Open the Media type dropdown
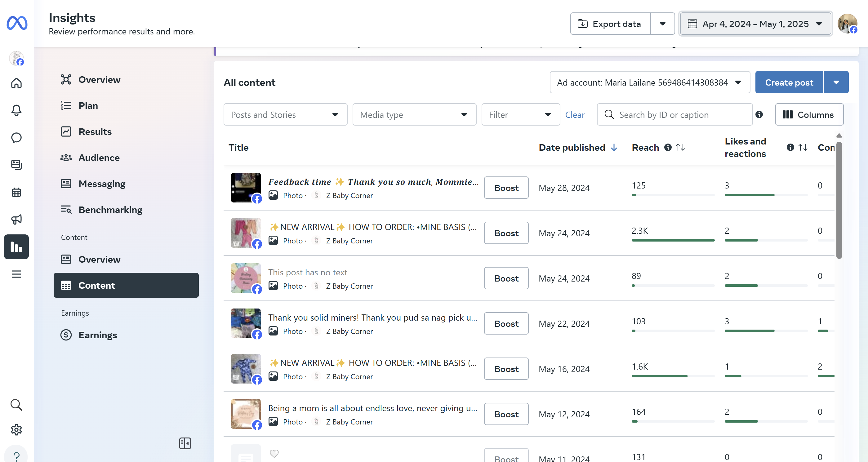 (x=414, y=115)
